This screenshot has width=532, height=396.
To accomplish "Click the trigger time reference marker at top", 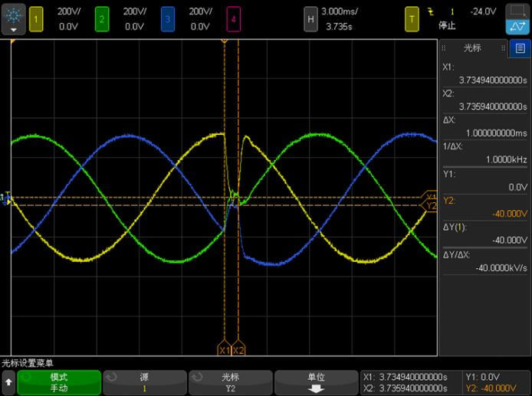I will pos(225,41).
